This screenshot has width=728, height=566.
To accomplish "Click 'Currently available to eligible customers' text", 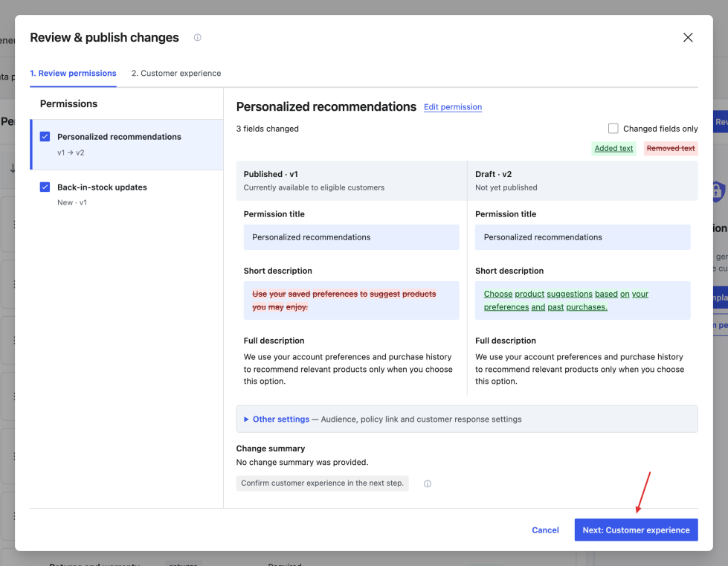I will pyautogui.click(x=314, y=188).
